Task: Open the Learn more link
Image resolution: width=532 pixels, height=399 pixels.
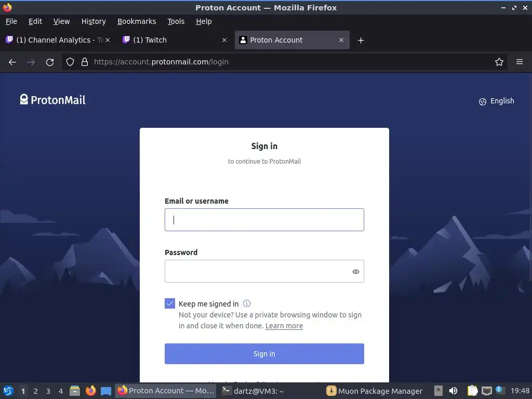Action: point(284,326)
